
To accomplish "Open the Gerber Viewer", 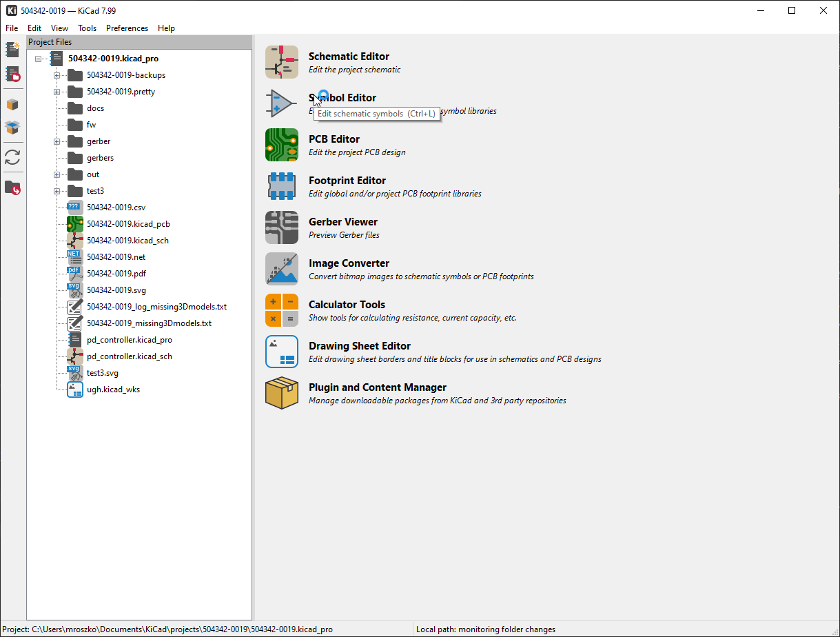I will [x=342, y=221].
